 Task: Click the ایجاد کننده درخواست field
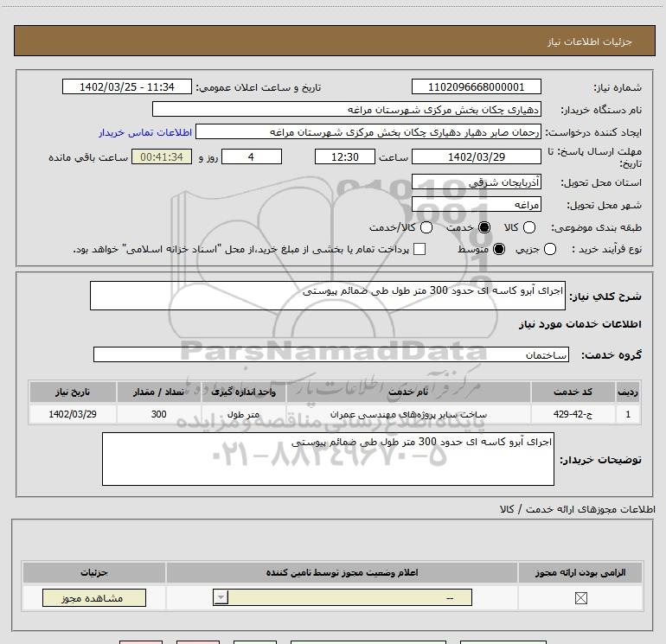click(x=368, y=132)
